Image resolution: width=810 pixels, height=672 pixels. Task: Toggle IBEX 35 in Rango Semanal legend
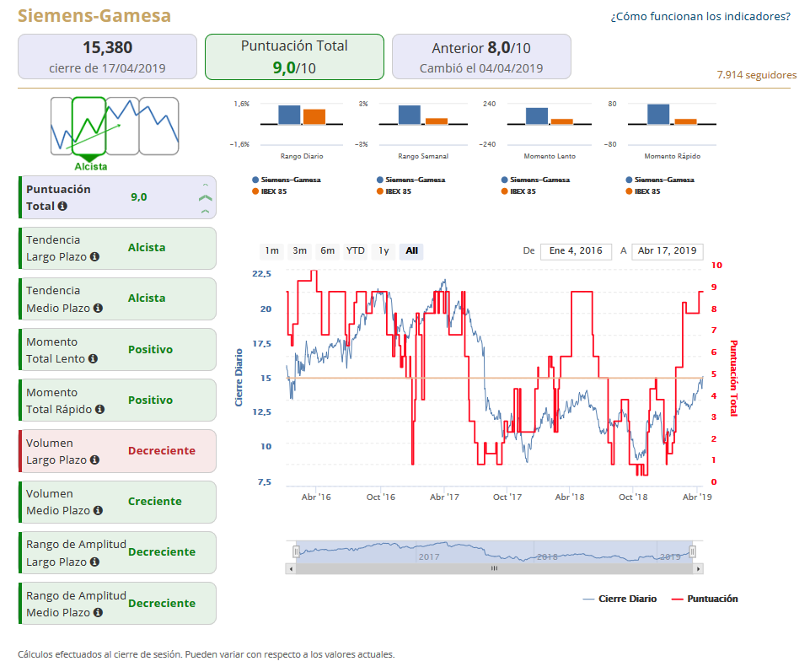pos(394,191)
